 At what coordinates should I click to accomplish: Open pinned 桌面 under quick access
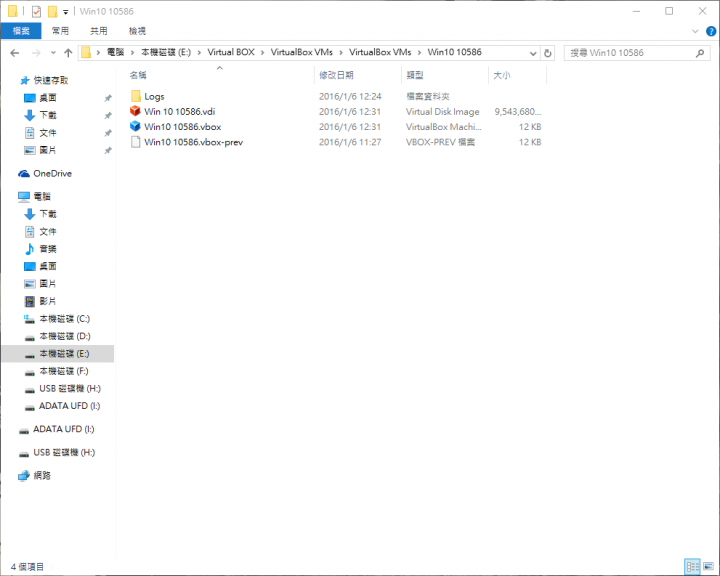point(48,98)
